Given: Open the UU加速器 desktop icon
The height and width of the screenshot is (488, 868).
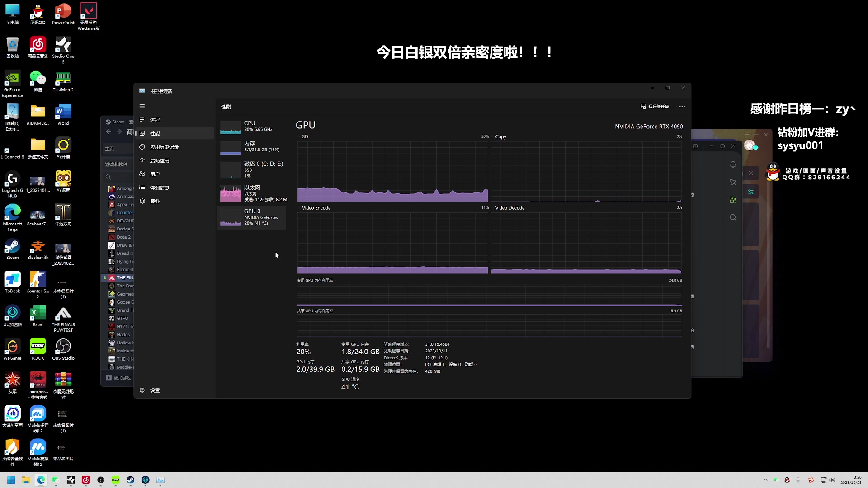Looking at the screenshot, I should point(12,316).
